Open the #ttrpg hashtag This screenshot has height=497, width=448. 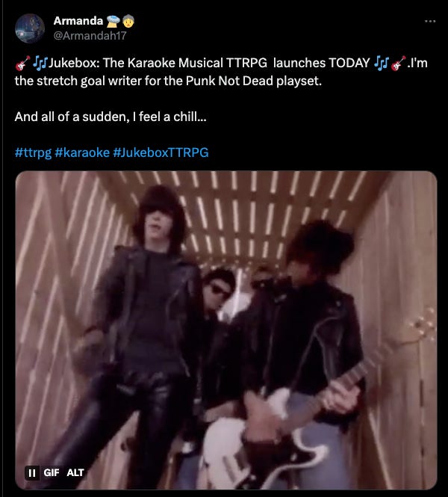33,152
